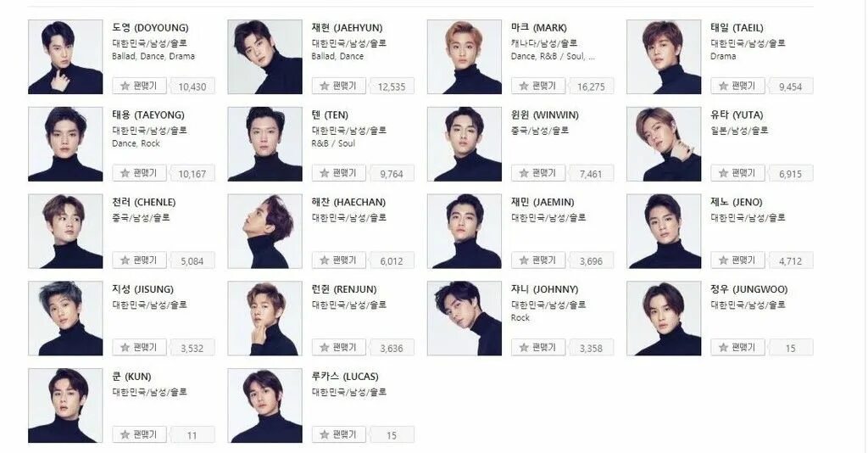
Task: Click the fan star button for JAEHYUN
Action: tap(338, 86)
